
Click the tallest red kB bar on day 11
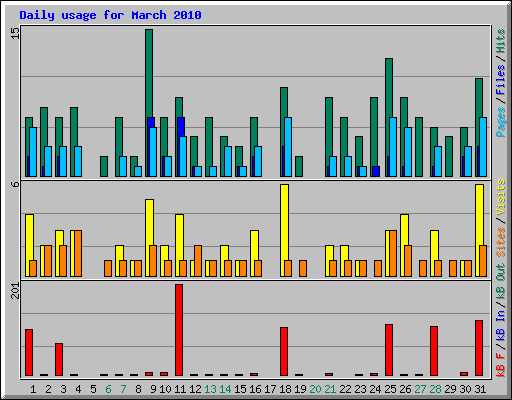click(179, 330)
